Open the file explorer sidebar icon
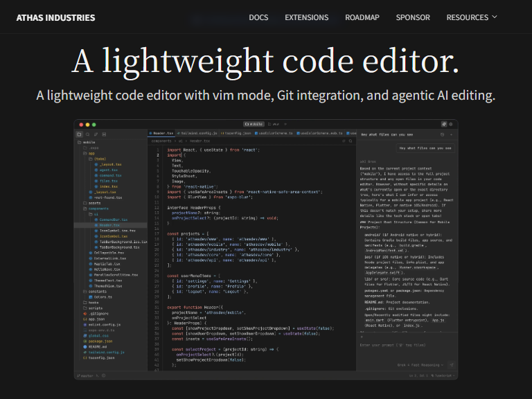 click(79, 134)
